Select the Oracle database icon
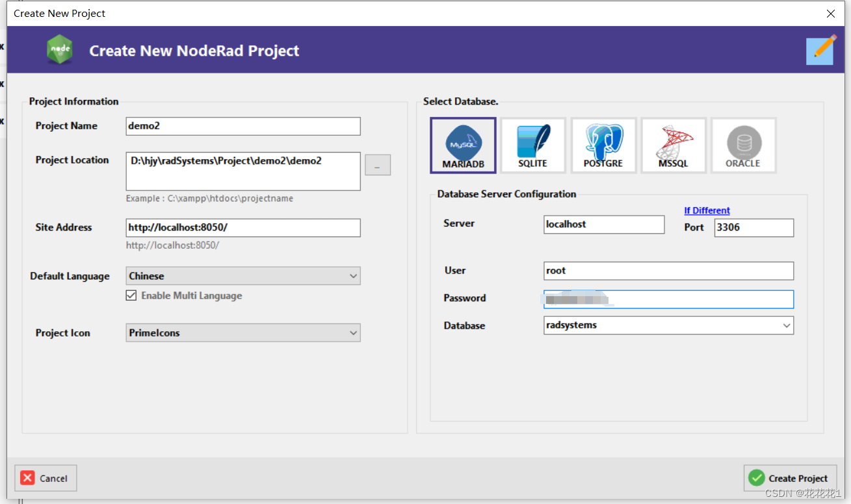 coord(744,145)
